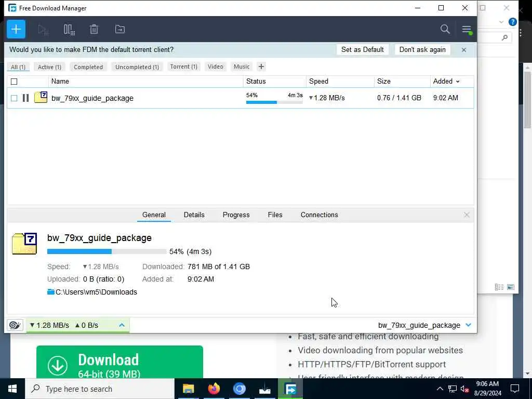Click the Size column header
The width and height of the screenshot is (532, 399).
402,82
